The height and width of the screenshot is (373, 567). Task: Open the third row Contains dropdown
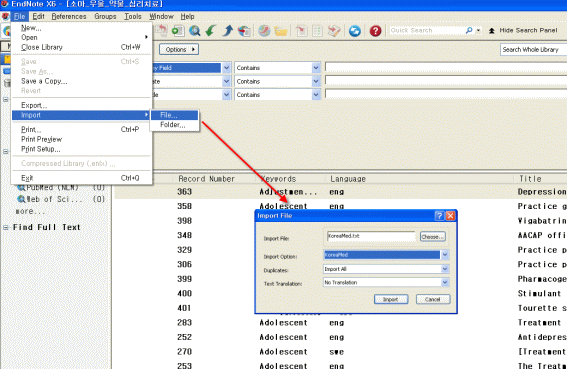[316, 95]
